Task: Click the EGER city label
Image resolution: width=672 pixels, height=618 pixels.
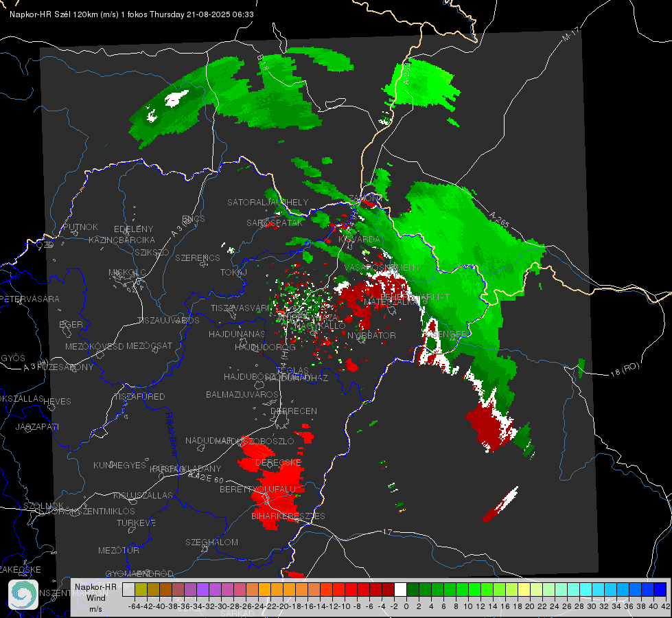Action: (71, 324)
